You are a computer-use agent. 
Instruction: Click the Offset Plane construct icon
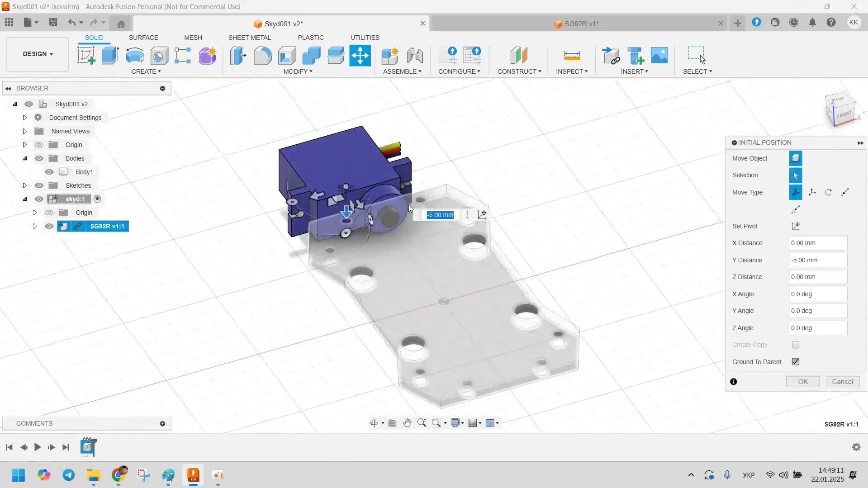tap(519, 56)
